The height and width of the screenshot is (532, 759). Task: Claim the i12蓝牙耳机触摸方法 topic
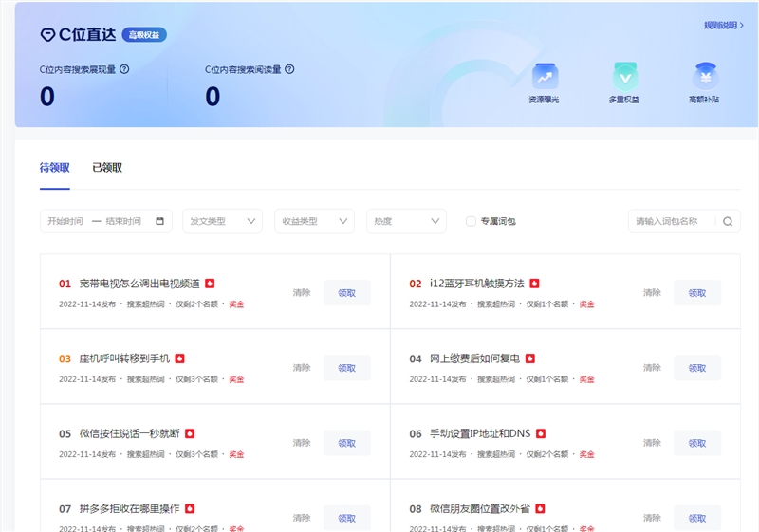696,293
